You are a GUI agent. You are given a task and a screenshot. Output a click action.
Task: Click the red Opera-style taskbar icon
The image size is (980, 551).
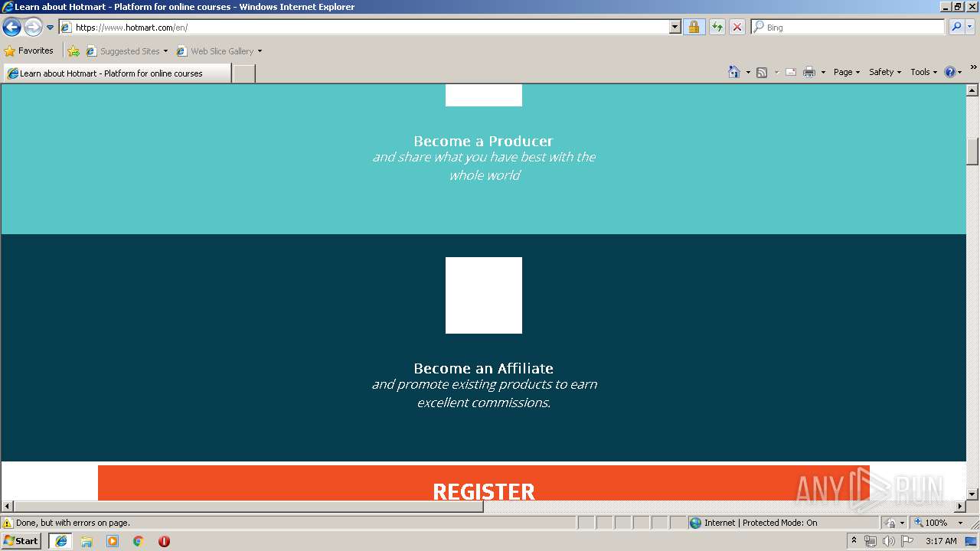tap(164, 540)
